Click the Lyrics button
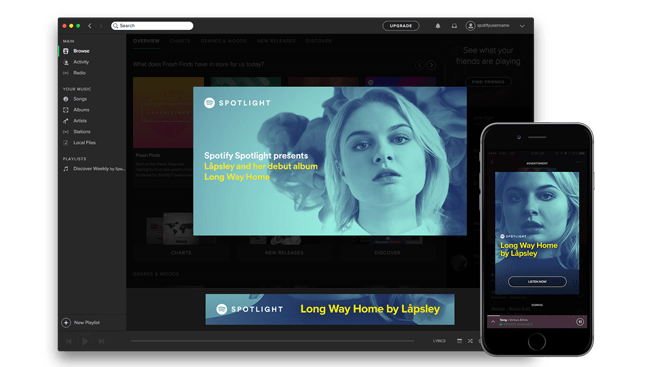652x367 pixels. [x=439, y=341]
